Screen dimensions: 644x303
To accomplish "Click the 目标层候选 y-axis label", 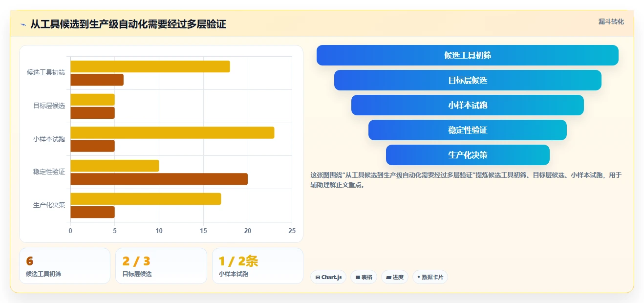I will click(x=49, y=106).
